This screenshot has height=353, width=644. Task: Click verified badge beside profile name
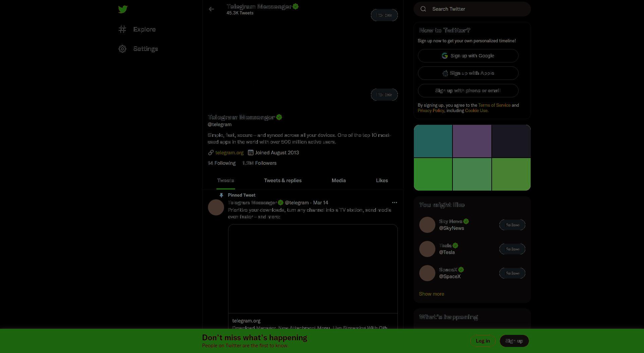pos(279,117)
